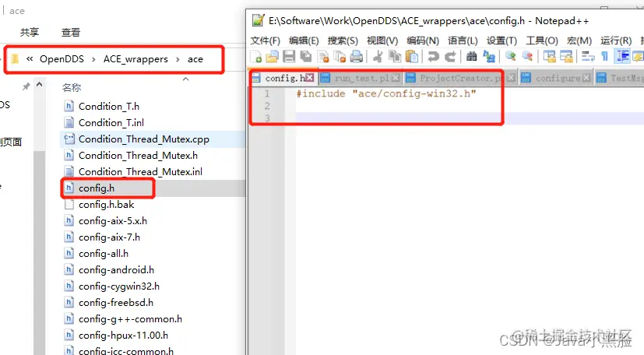644x355 pixels.
Task: Click the Zoom Out icon
Action: (x=527, y=56)
